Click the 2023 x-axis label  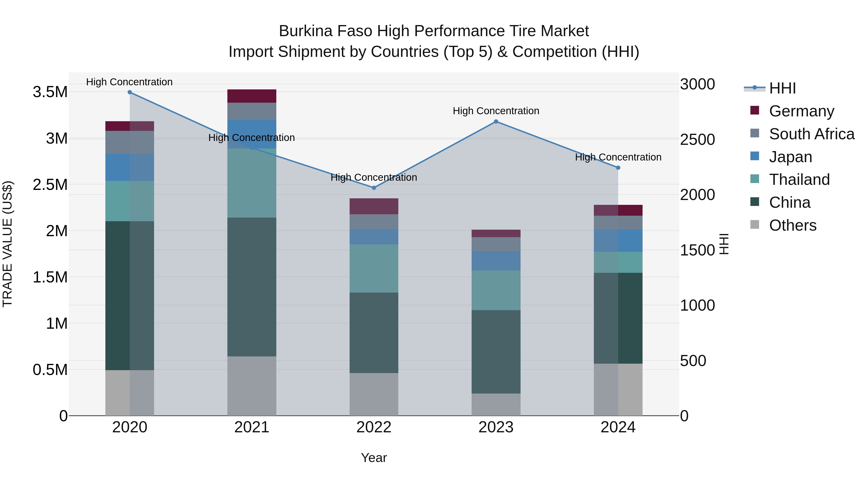[496, 427]
